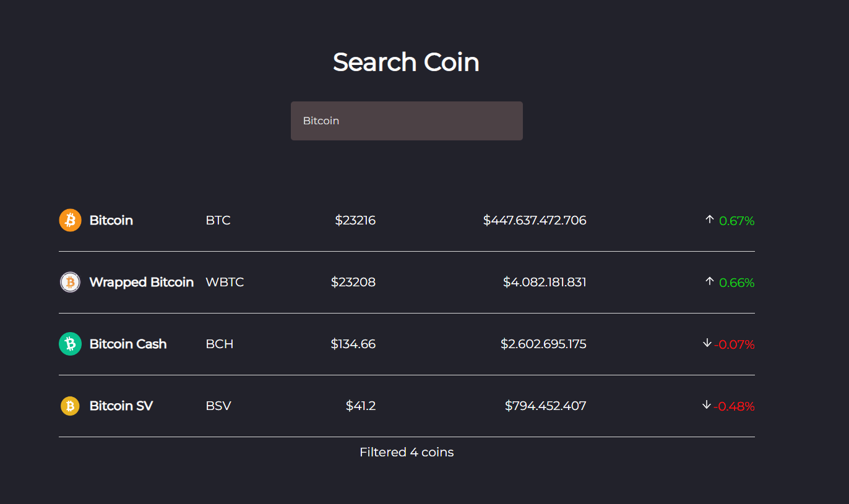The width and height of the screenshot is (849, 504).
Task: Click the green 0.66% change value
Action: [736, 283]
